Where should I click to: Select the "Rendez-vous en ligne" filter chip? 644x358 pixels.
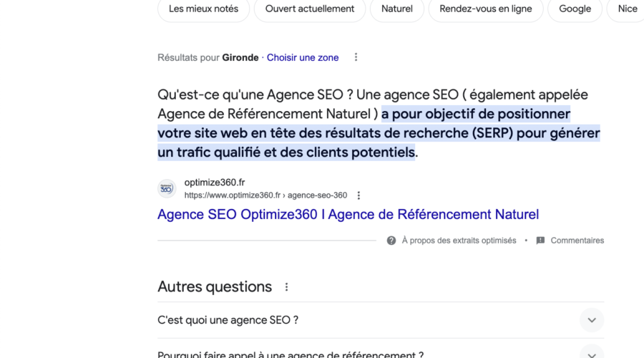point(486,9)
